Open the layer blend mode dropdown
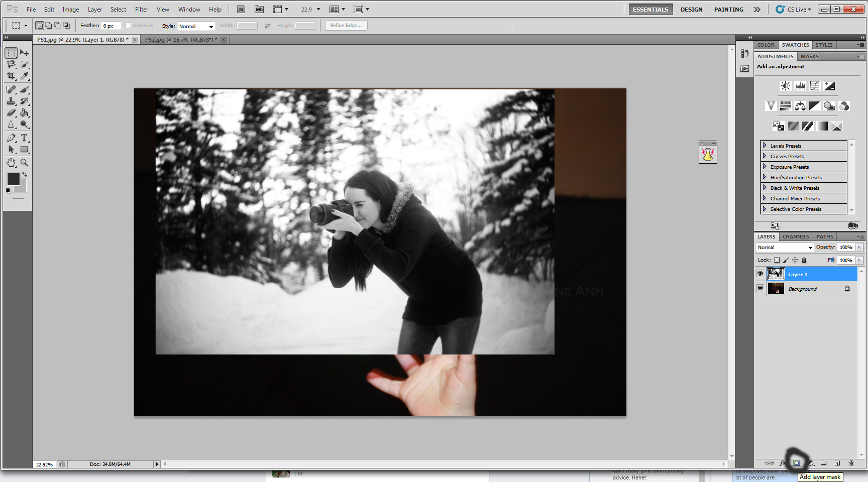 [x=785, y=248]
